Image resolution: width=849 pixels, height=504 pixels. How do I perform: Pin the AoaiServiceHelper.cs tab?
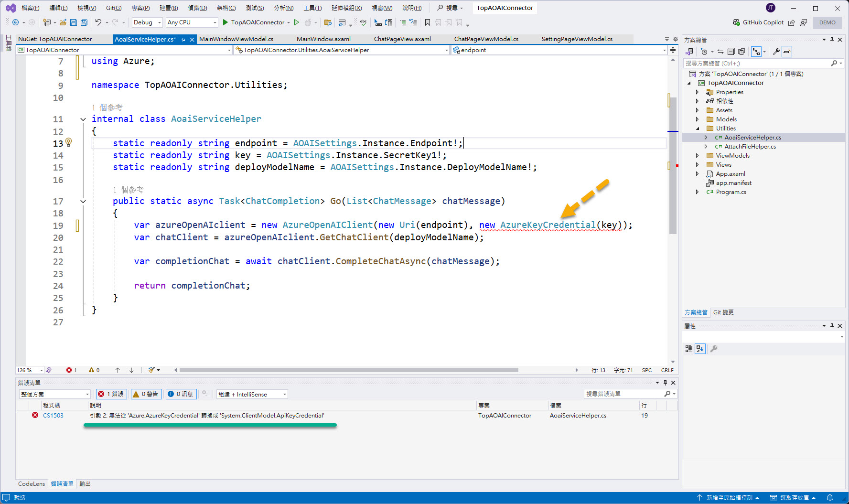point(183,40)
